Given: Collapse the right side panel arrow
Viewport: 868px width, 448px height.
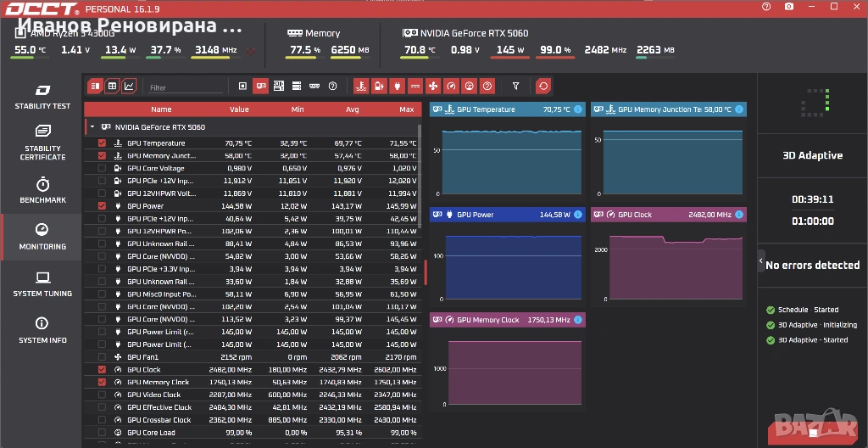Looking at the screenshot, I should pyautogui.click(x=761, y=260).
